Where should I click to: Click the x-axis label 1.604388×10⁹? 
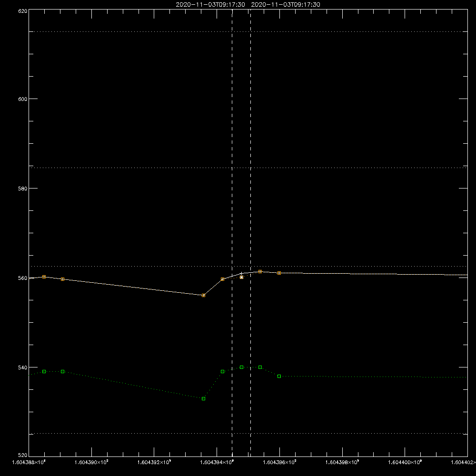[29, 462]
